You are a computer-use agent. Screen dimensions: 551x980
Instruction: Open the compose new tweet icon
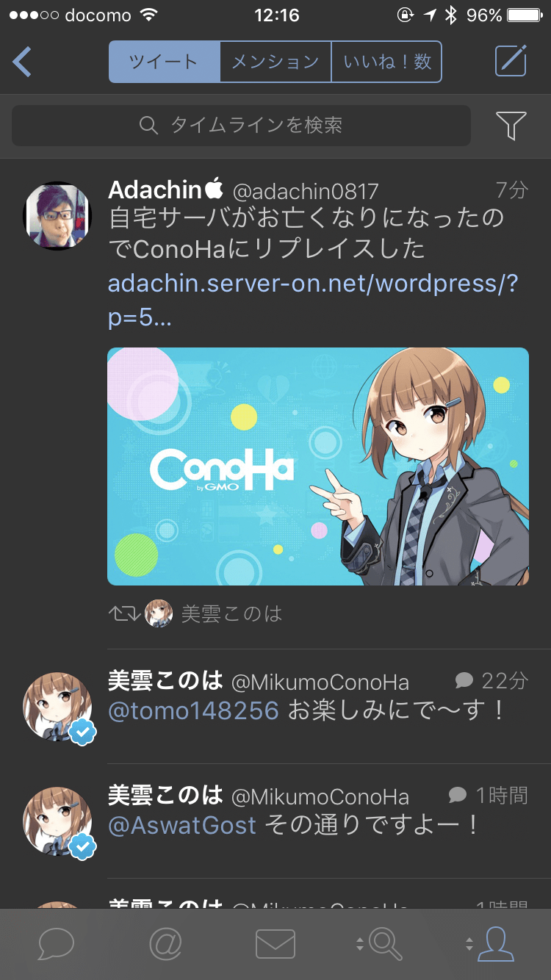pos(511,61)
